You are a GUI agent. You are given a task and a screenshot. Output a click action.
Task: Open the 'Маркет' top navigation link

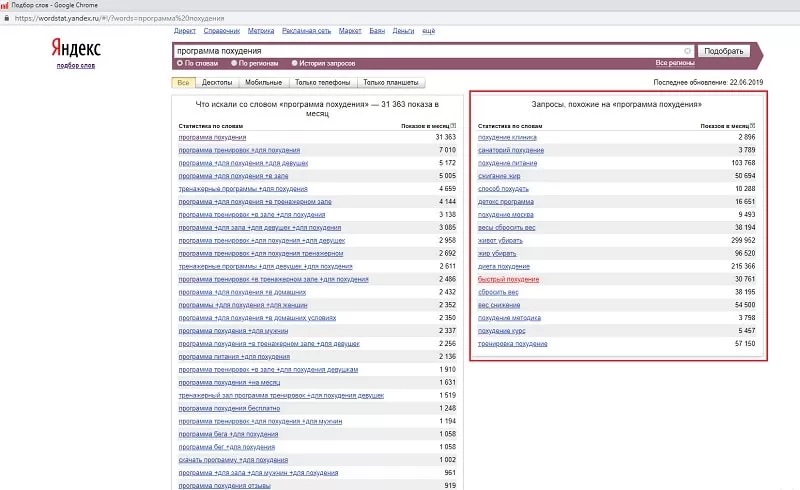(x=350, y=31)
